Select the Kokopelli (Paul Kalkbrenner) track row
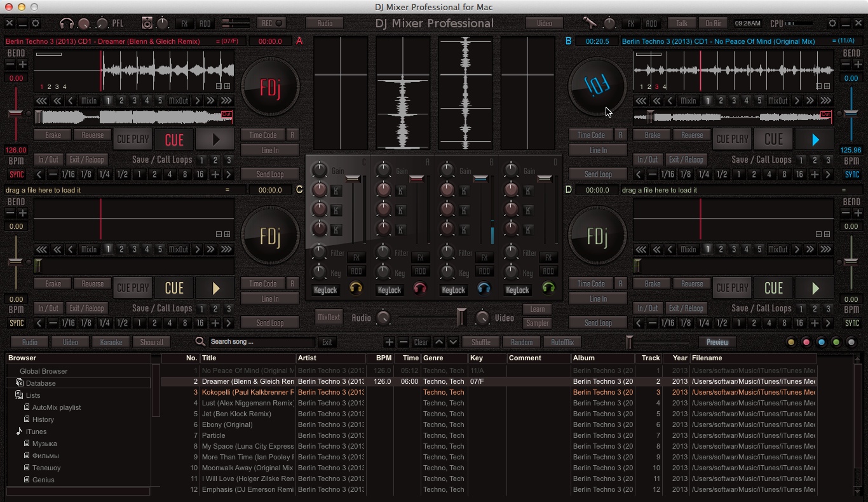Image resolution: width=868 pixels, height=502 pixels. click(x=489, y=392)
